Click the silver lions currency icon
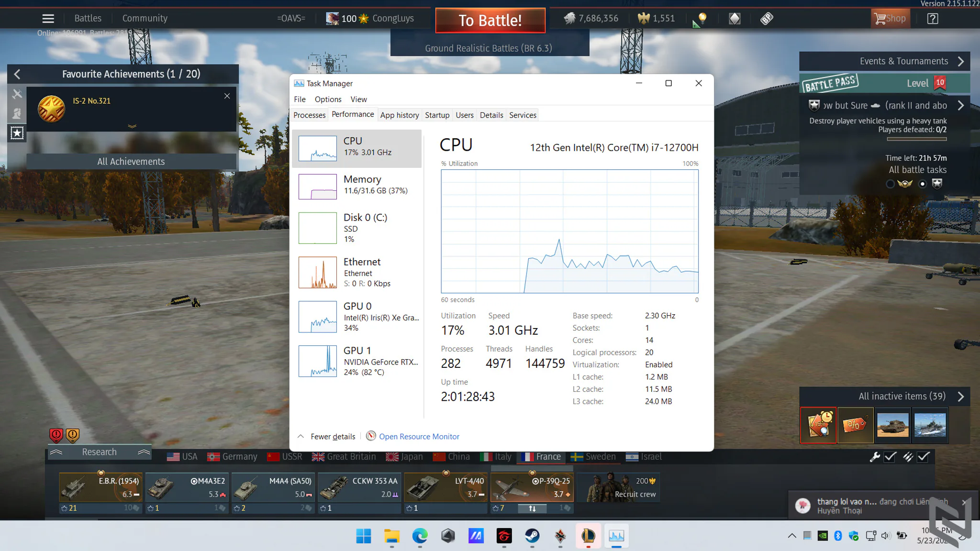Image resolution: width=980 pixels, height=551 pixels. 569,19
